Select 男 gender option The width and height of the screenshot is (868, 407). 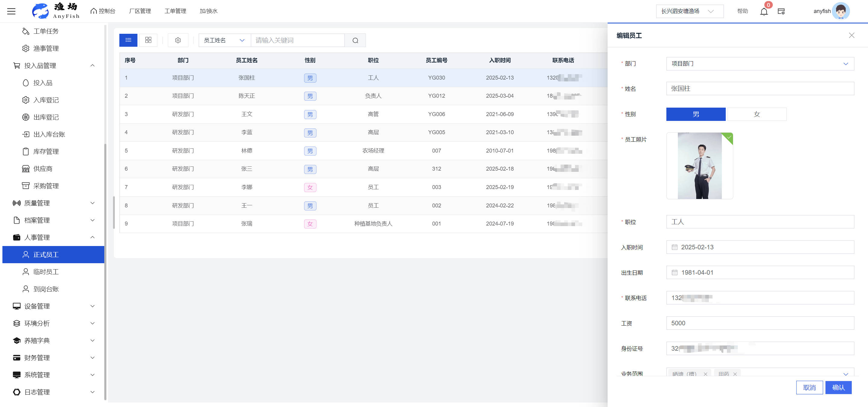click(696, 114)
